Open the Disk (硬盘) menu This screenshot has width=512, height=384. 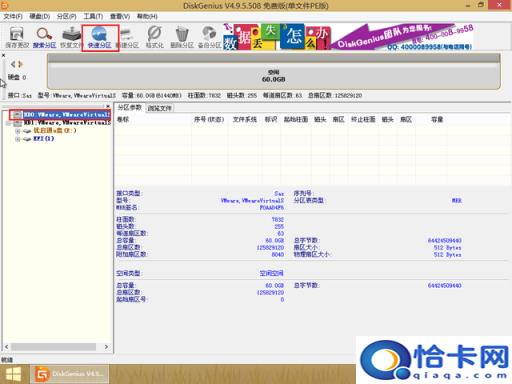(39, 16)
